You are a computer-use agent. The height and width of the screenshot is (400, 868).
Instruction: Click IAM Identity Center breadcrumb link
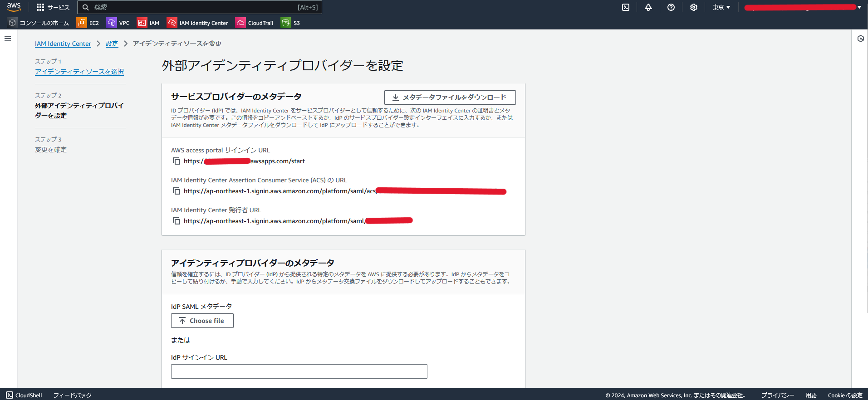pos(63,44)
